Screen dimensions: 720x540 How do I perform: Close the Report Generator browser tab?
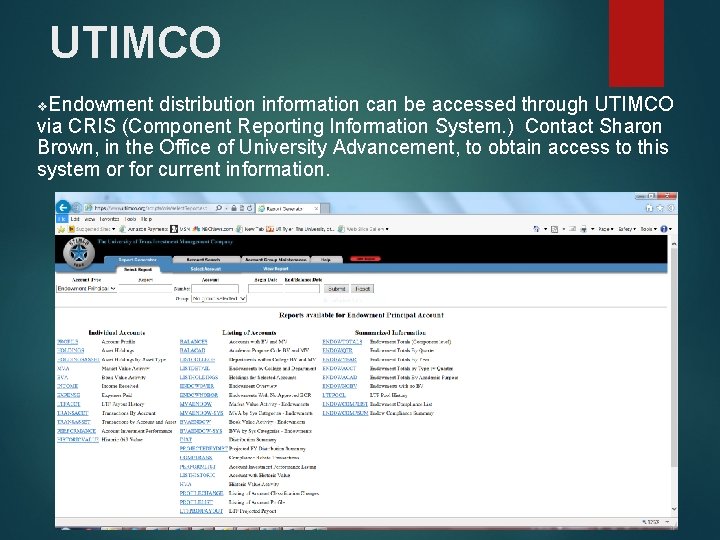click(x=316, y=208)
